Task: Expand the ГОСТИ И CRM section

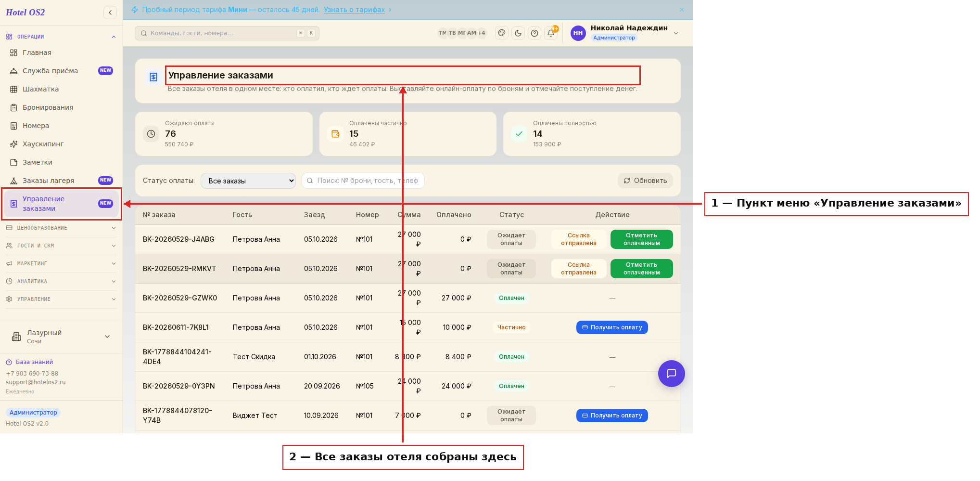Action: 61,246
